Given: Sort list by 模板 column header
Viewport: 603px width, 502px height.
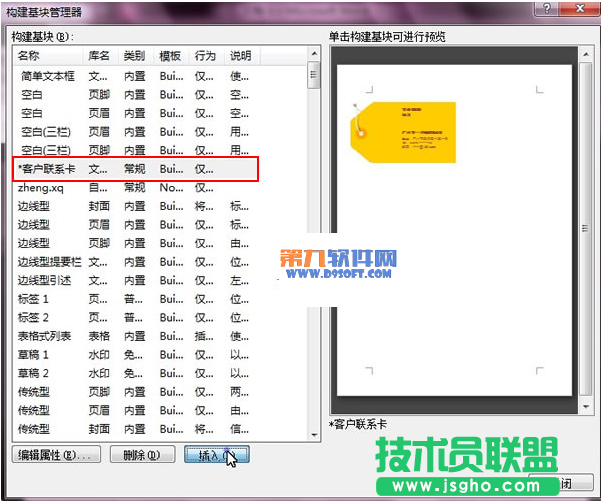Looking at the screenshot, I should [172, 56].
